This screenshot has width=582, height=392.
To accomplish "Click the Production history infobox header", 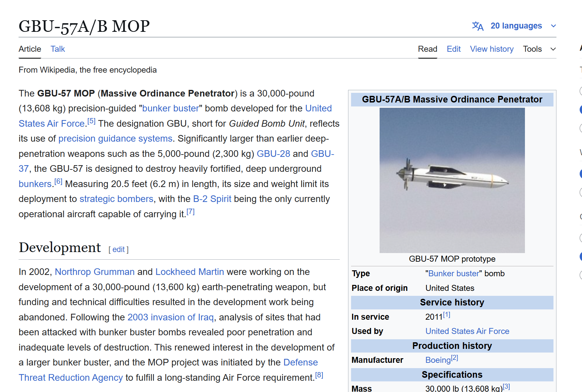I will point(452,346).
